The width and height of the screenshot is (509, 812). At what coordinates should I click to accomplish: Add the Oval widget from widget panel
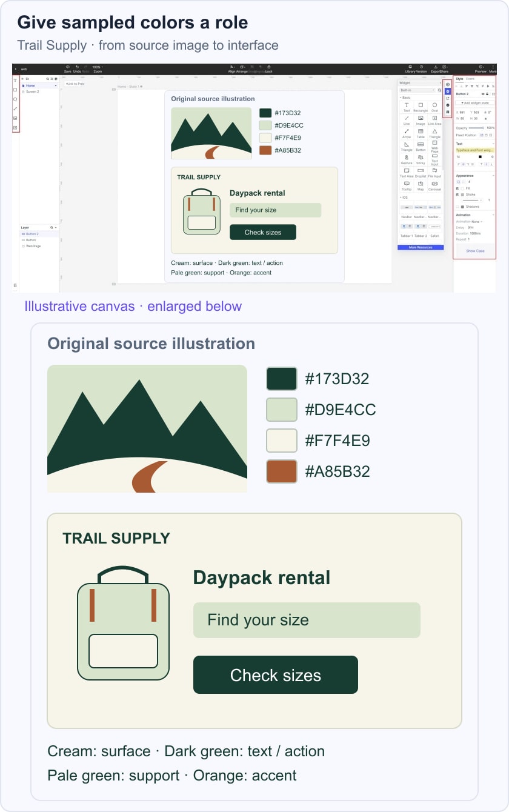click(434, 107)
